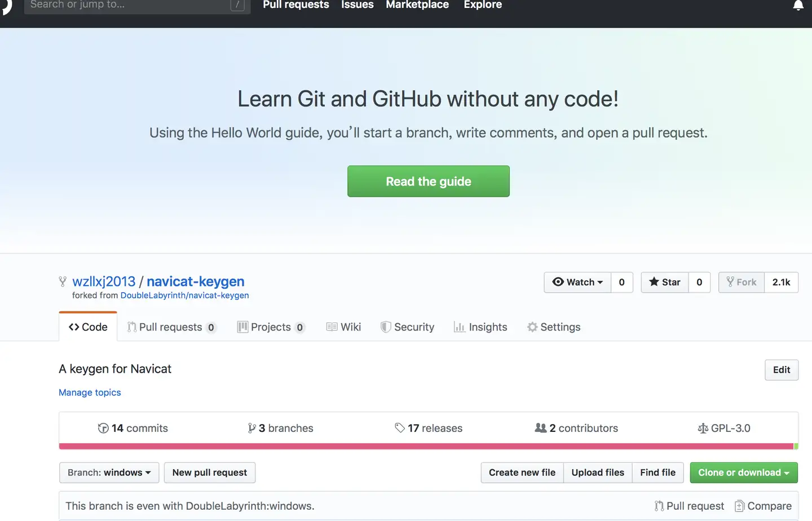Go to Explore in the top navigation
Viewport: 812px width, 521px height.
pos(483,5)
